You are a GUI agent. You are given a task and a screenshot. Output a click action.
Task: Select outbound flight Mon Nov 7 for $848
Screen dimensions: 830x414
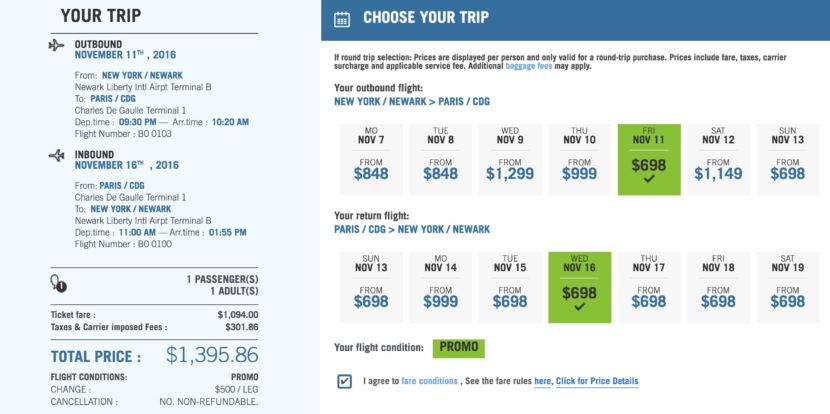point(372,159)
